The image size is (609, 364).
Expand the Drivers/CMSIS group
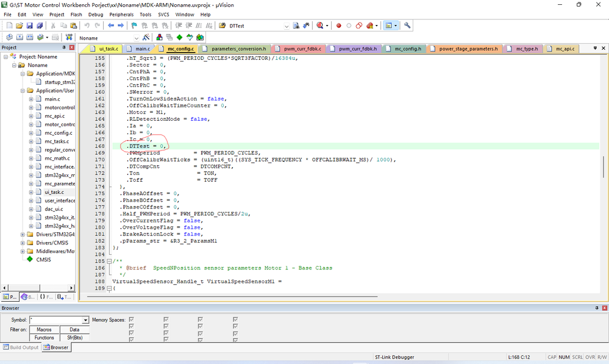pyautogui.click(x=23, y=243)
